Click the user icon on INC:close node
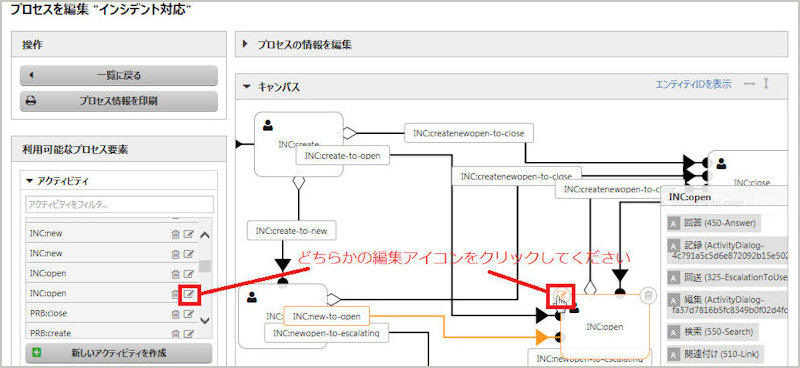The height and width of the screenshot is (368, 800). pos(721,164)
